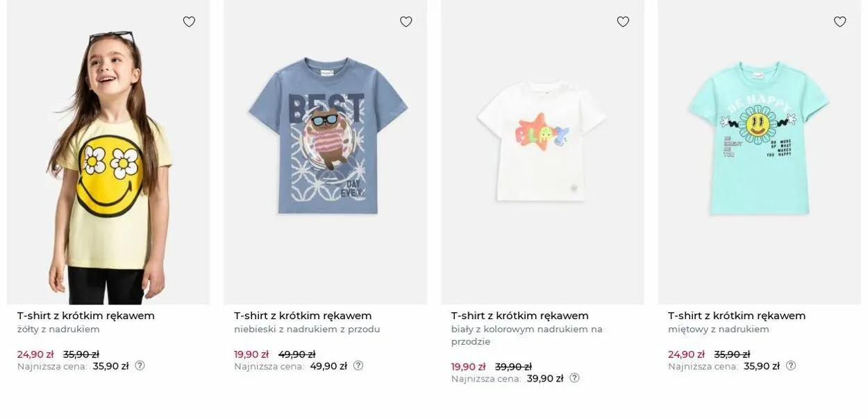
Task: Open product title above 'miętowy z nadrukiem'
Action: click(737, 316)
